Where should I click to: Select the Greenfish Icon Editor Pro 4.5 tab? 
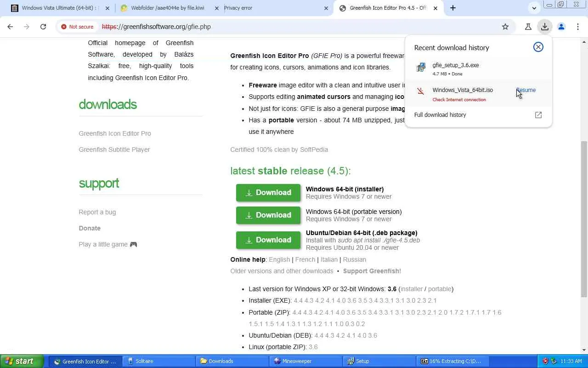pyautogui.click(x=389, y=8)
